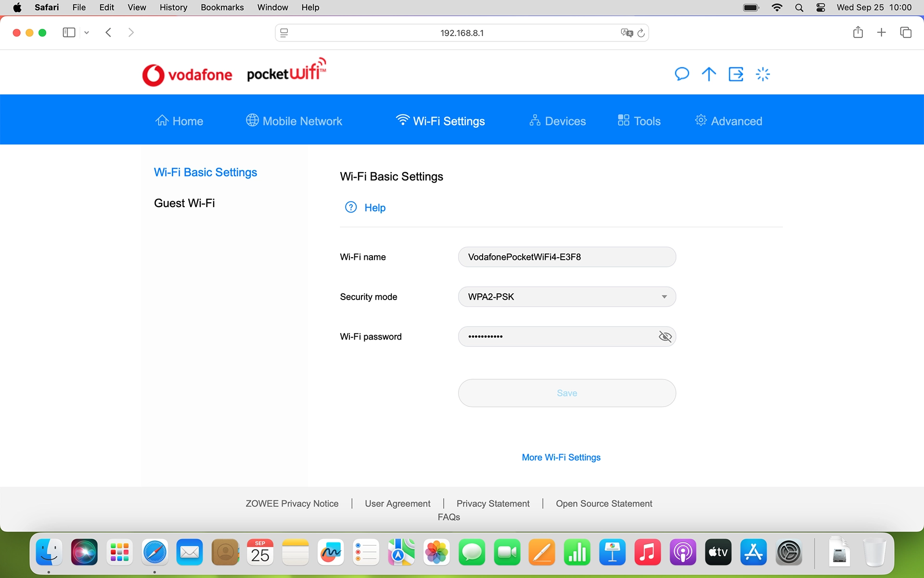Open SMS messages via speech bubble icon
The image size is (924, 578).
(682, 74)
